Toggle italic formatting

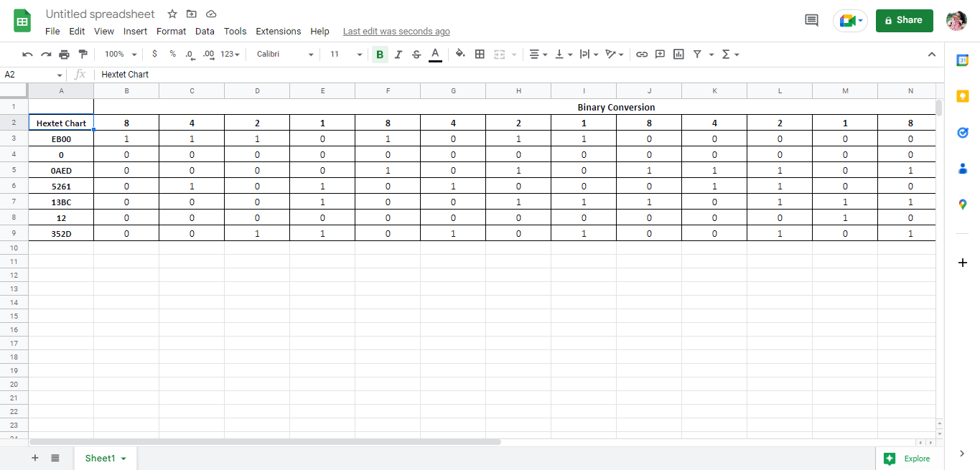(x=398, y=54)
